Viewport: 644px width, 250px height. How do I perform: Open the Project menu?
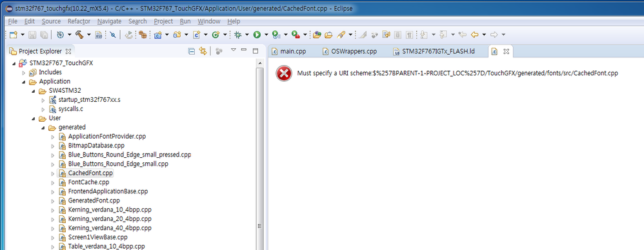click(163, 21)
